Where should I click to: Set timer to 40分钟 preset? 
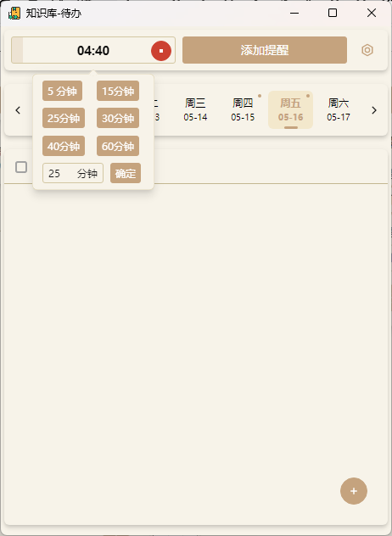tap(64, 146)
